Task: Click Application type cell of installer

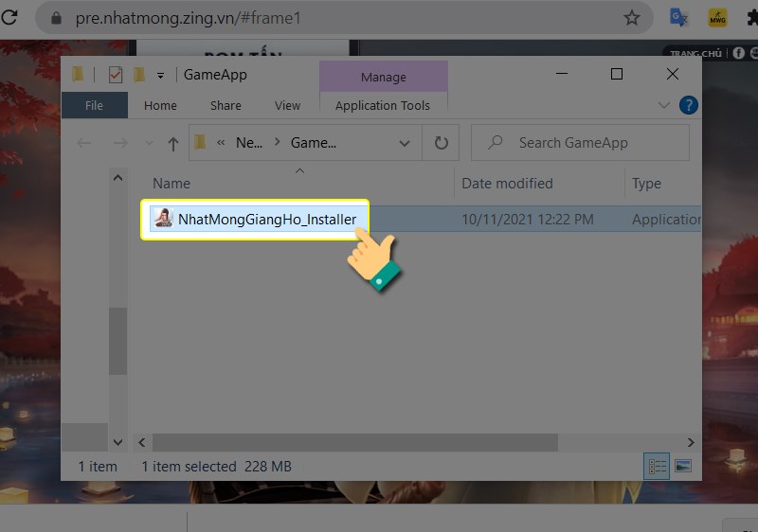Action: click(x=666, y=220)
